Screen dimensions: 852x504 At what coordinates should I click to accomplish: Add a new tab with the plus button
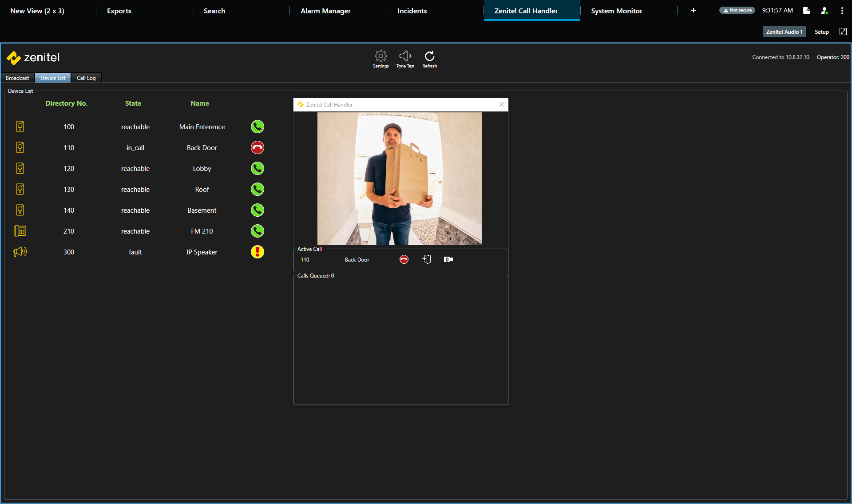pos(693,11)
